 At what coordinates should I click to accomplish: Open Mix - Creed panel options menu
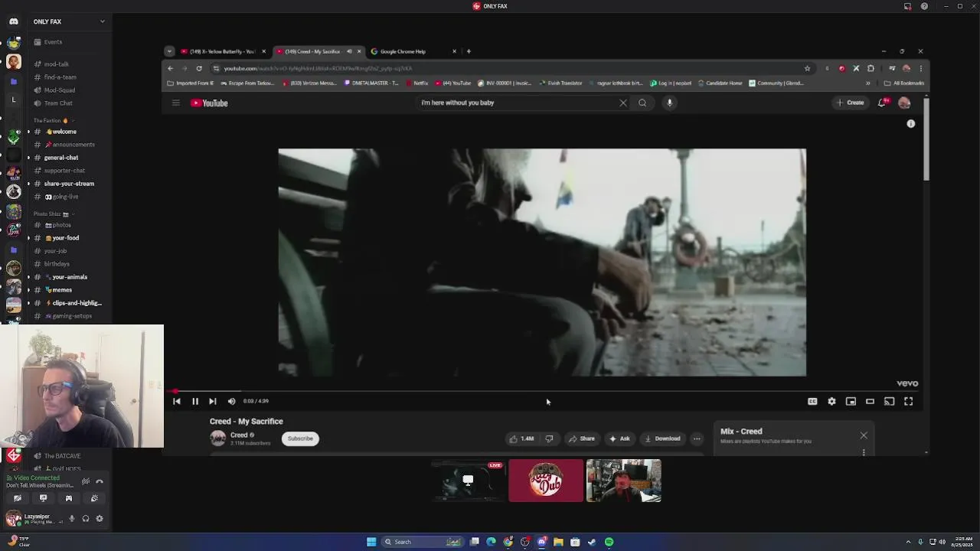[864, 452]
